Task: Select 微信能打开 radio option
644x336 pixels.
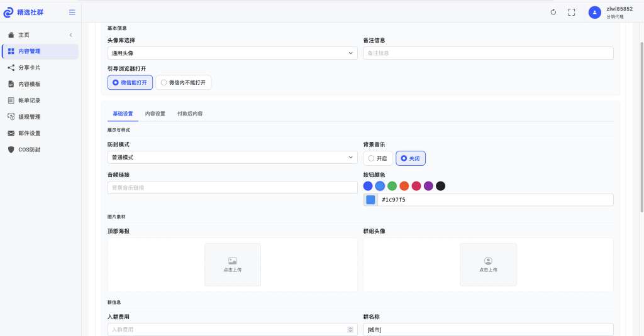Action: pos(130,82)
